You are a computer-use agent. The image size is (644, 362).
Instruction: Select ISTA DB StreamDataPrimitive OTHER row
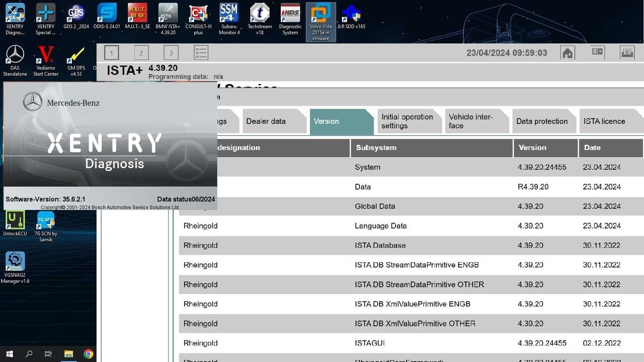[411, 284]
